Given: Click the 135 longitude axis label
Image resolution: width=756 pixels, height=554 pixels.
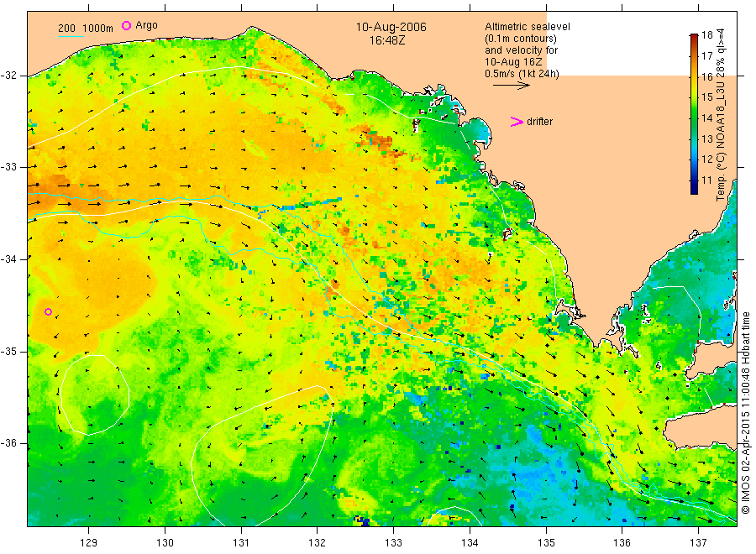Looking at the screenshot, I should coord(546,543).
